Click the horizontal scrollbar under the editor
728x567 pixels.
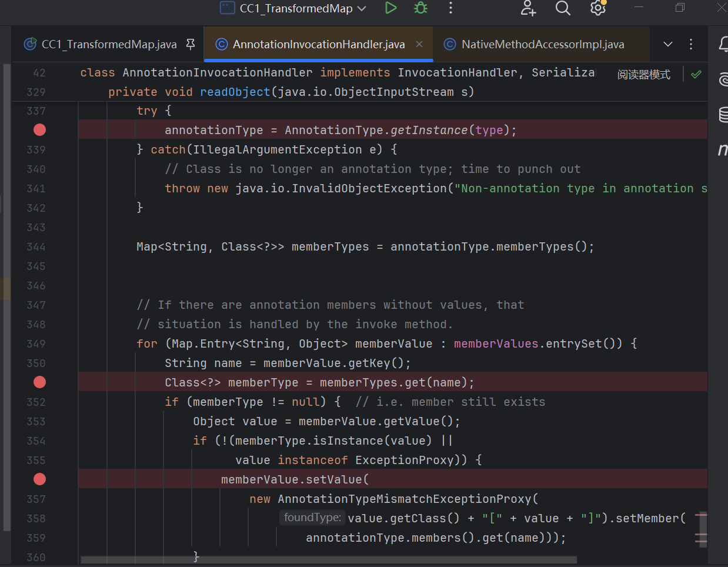(329, 560)
